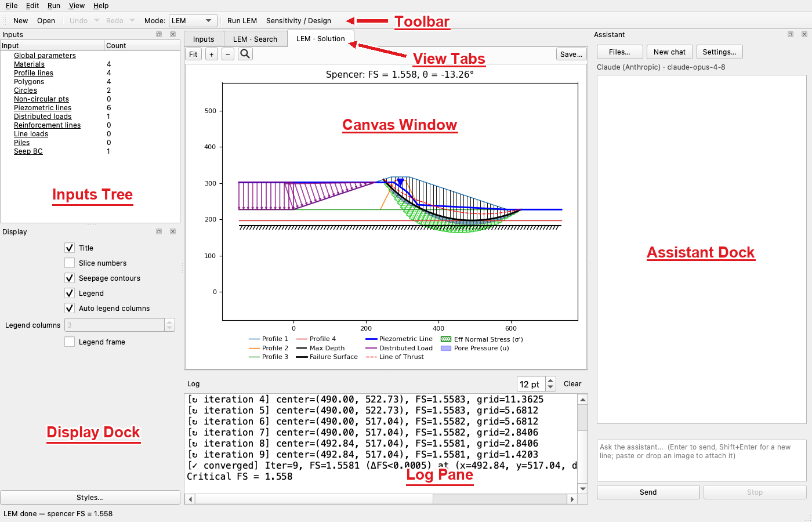Image resolution: width=812 pixels, height=522 pixels.
Task: Click the magnifier zoom tool icon
Action: tap(245, 54)
